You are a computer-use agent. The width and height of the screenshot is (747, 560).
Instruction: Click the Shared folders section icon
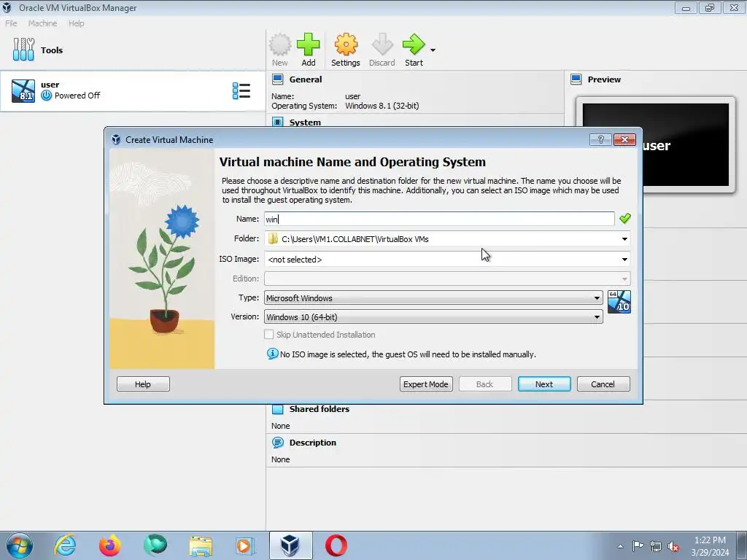click(278, 409)
